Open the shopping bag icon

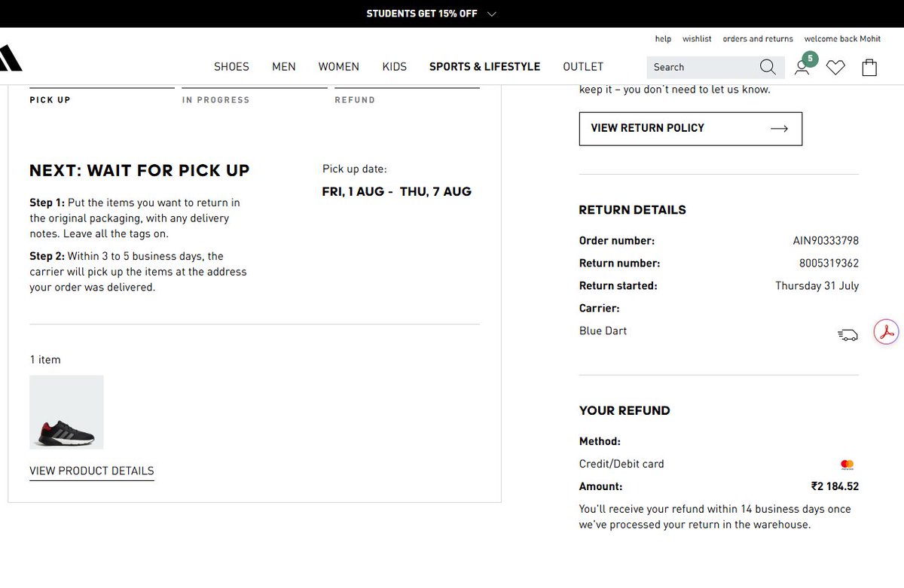pos(869,68)
